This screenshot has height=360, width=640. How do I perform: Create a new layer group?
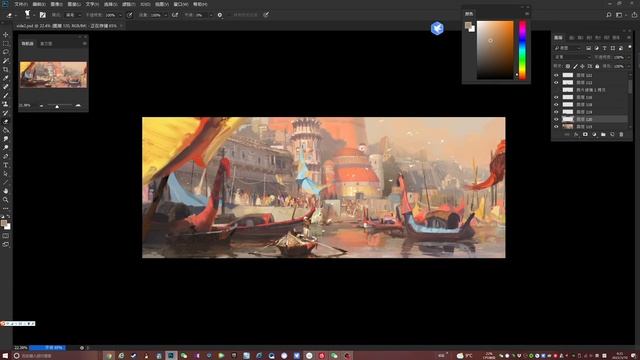tap(603, 134)
